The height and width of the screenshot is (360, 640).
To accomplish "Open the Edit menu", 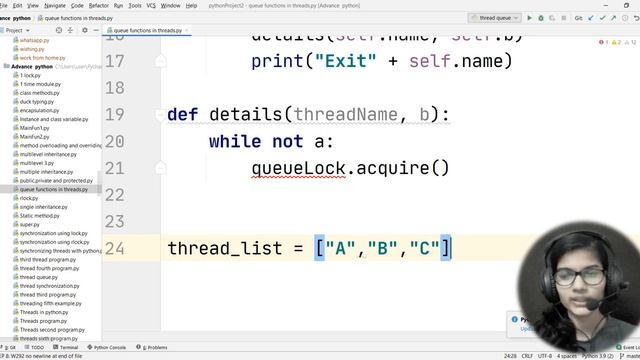I will (18, 6).
